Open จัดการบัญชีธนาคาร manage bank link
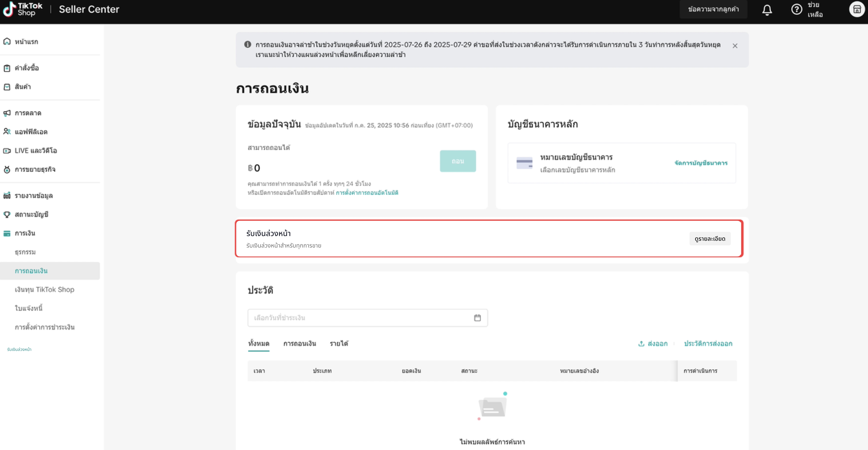The image size is (868, 450). tap(701, 163)
